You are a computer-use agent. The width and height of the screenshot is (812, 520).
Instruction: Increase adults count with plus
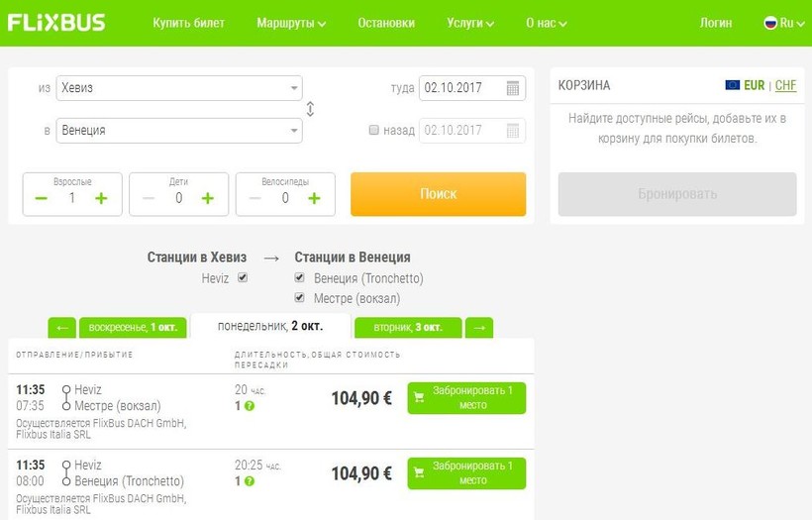[x=101, y=198]
